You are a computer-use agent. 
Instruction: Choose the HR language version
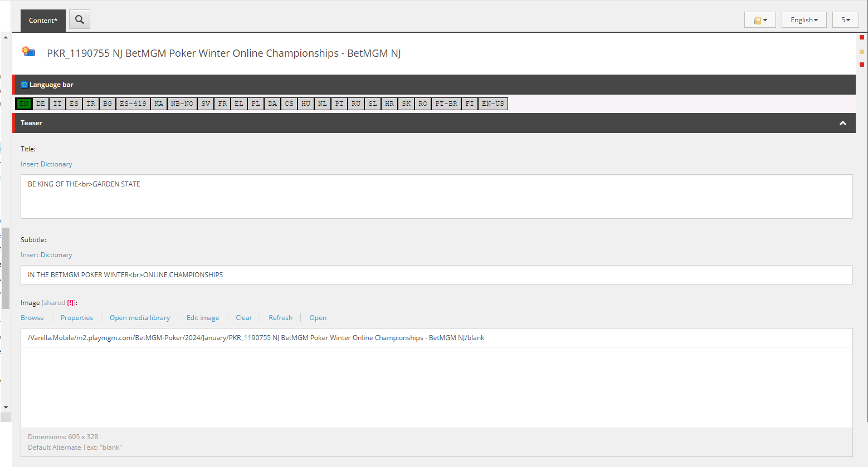pos(389,104)
